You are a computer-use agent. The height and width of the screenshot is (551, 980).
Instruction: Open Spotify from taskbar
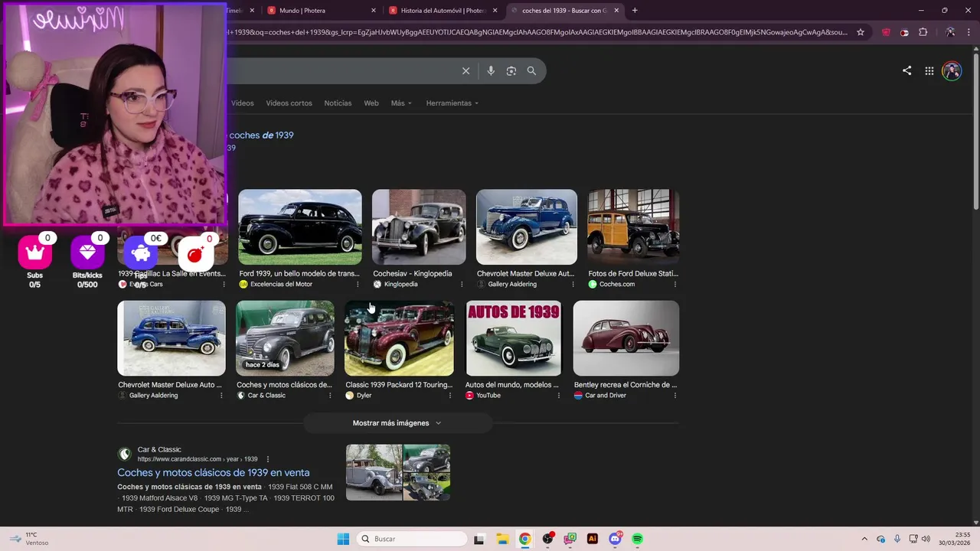tap(637, 539)
